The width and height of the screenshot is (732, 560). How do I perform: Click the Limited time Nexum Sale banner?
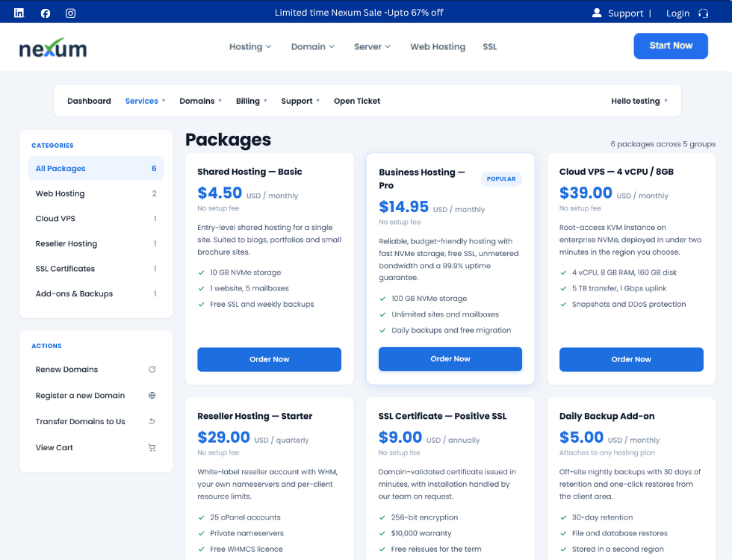pos(359,13)
